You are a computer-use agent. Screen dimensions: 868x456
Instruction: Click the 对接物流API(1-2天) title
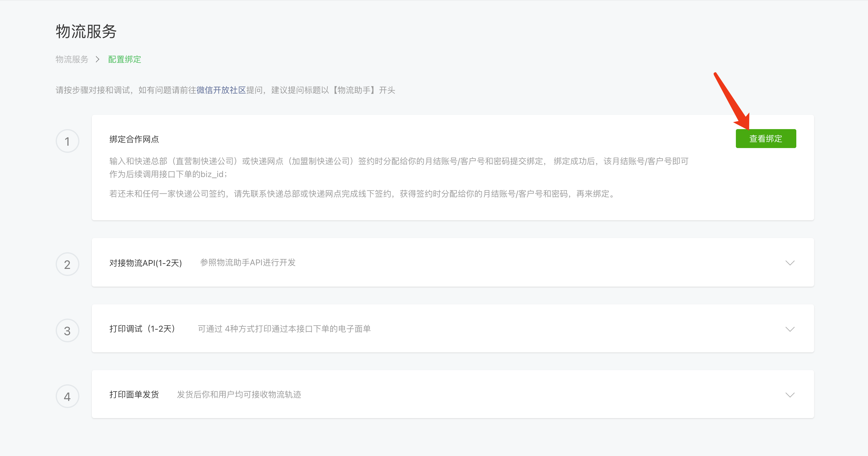(x=145, y=263)
